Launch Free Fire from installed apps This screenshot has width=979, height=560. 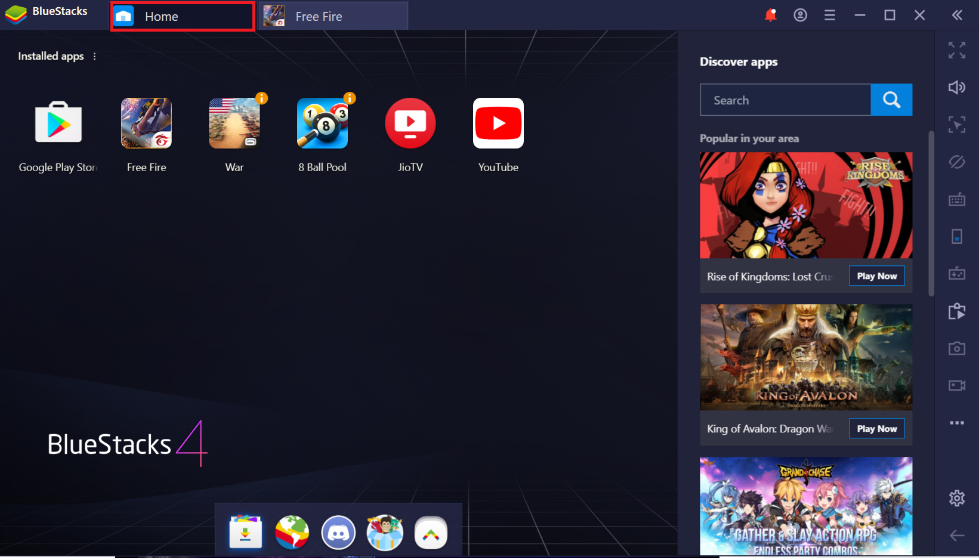click(x=146, y=123)
